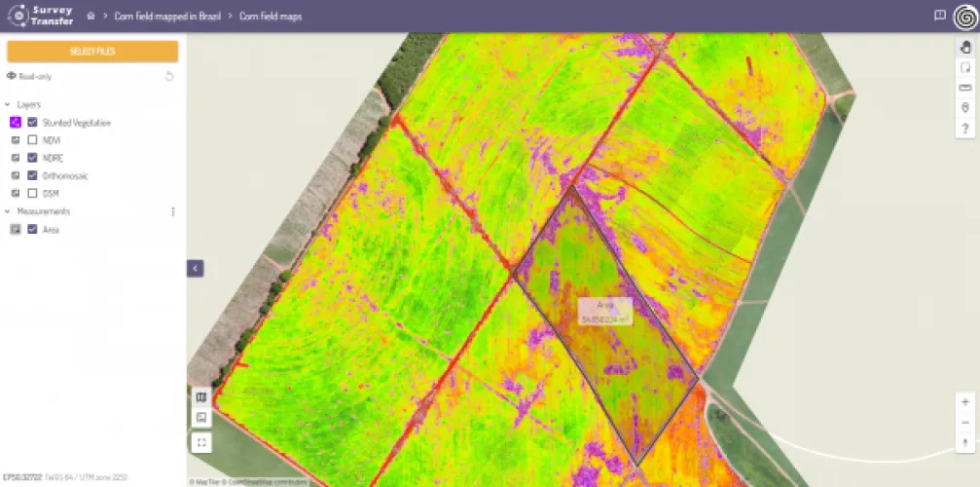Screen dimensions: 980x487
Task: Click the SELECT FILES button
Action: point(92,52)
